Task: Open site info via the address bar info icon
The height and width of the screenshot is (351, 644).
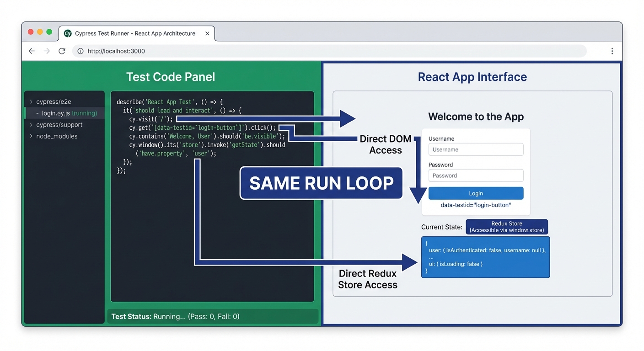Action: 80,51
